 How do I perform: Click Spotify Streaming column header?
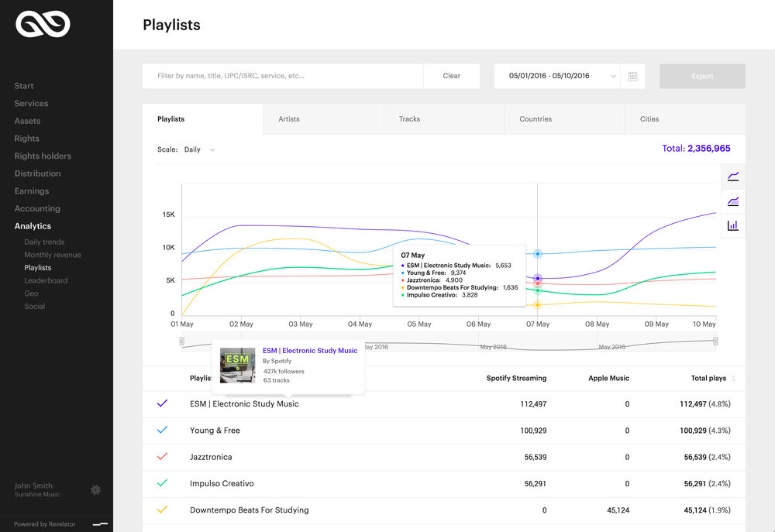[516, 379]
